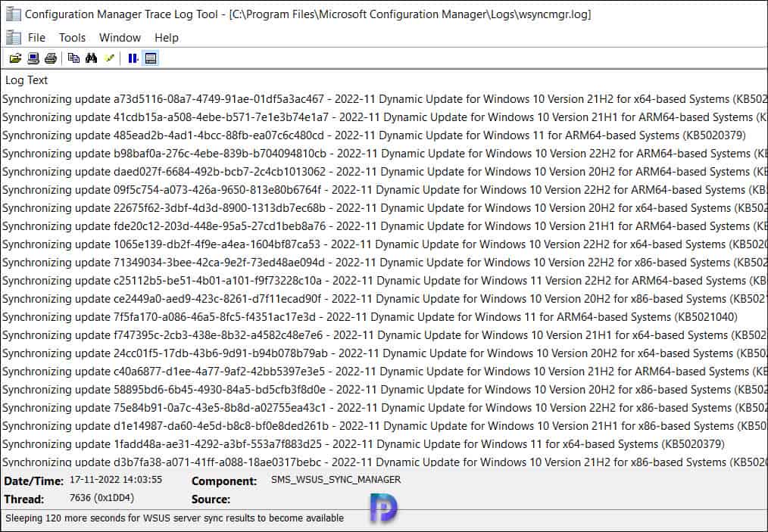
Task: Open Find using the binoculars icon
Action: [x=91, y=59]
